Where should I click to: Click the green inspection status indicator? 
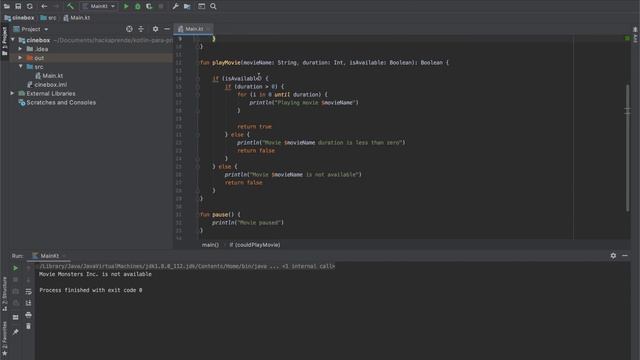(627, 38)
